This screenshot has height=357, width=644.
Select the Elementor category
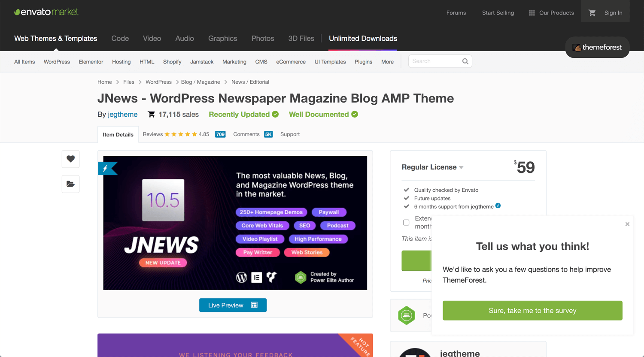(x=91, y=62)
